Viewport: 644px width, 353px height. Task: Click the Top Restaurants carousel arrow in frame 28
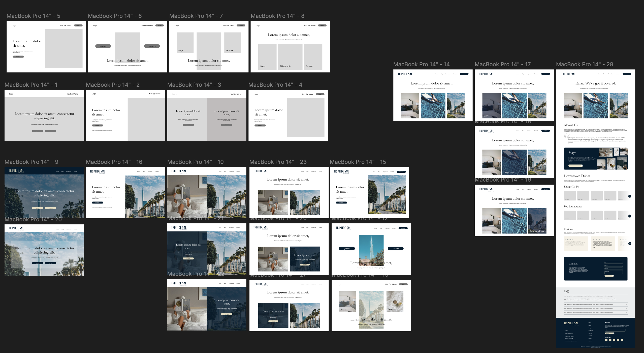coord(630,216)
